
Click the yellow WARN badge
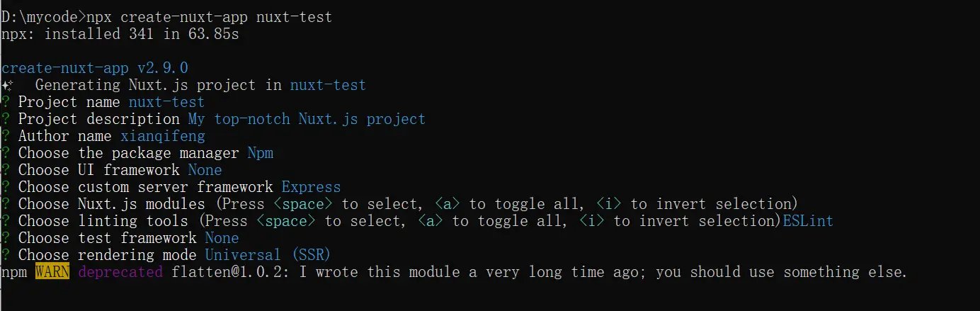52,272
